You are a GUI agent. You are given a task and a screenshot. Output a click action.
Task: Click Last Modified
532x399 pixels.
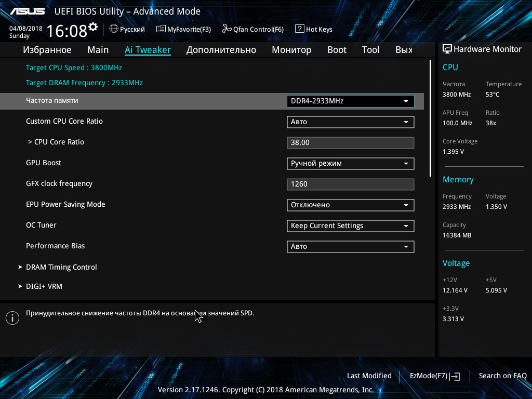click(369, 376)
